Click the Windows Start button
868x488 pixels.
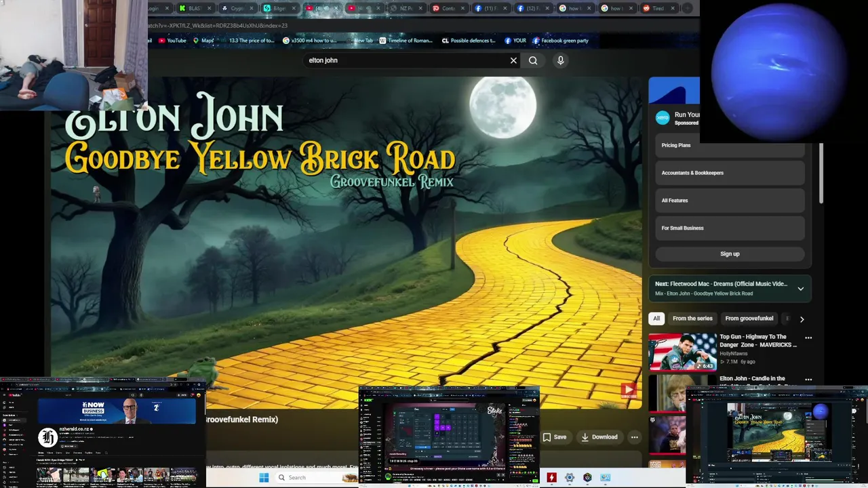coord(264,478)
